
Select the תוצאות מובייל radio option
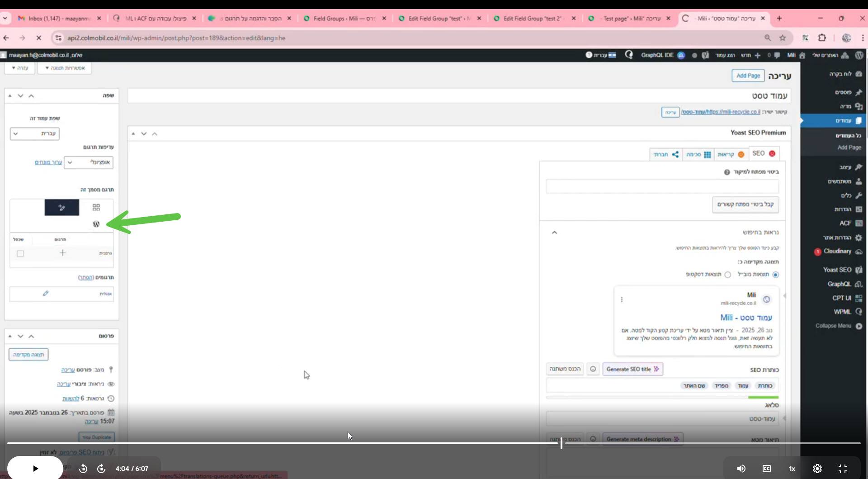tap(776, 275)
